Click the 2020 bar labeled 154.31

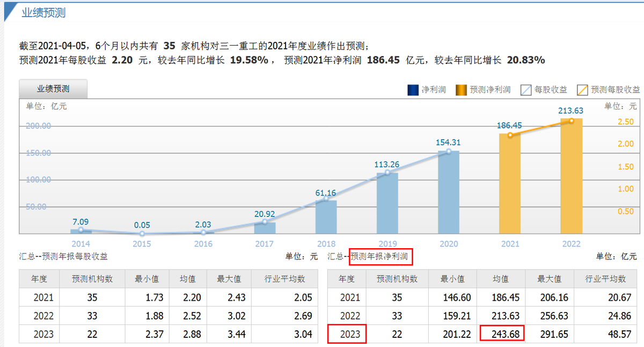[x=449, y=192]
